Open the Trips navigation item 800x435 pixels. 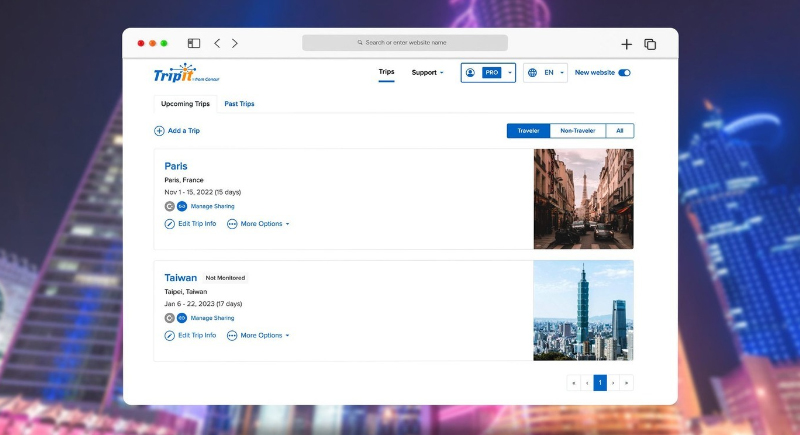pos(386,73)
